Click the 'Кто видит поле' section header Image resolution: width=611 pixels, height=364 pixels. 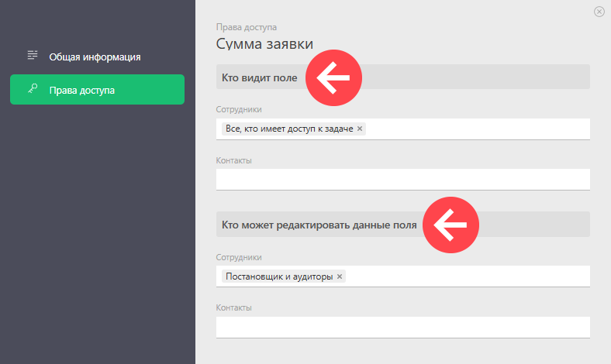pyautogui.click(x=403, y=77)
